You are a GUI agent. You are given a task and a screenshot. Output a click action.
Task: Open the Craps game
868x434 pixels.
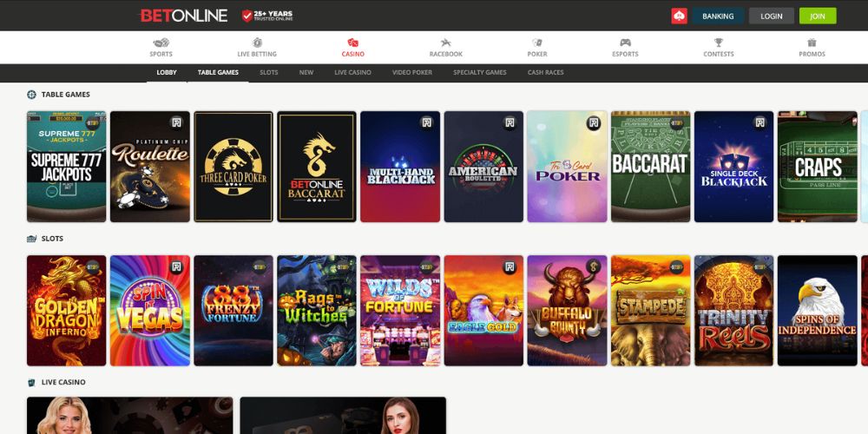click(817, 167)
